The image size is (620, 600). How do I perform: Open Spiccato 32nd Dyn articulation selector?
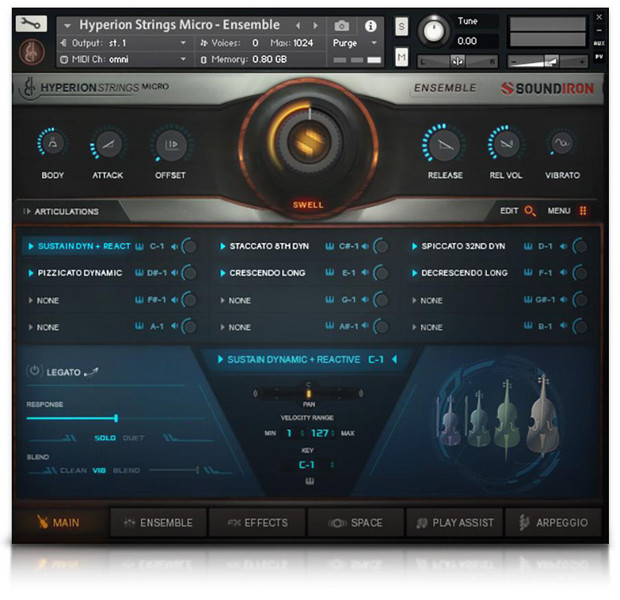[x=414, y=246]
